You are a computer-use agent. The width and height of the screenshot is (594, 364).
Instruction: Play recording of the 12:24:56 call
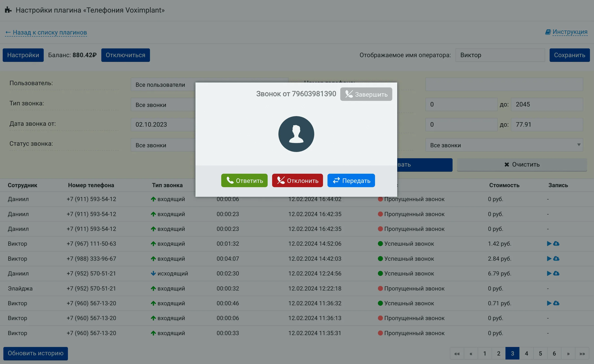[549, 273]
